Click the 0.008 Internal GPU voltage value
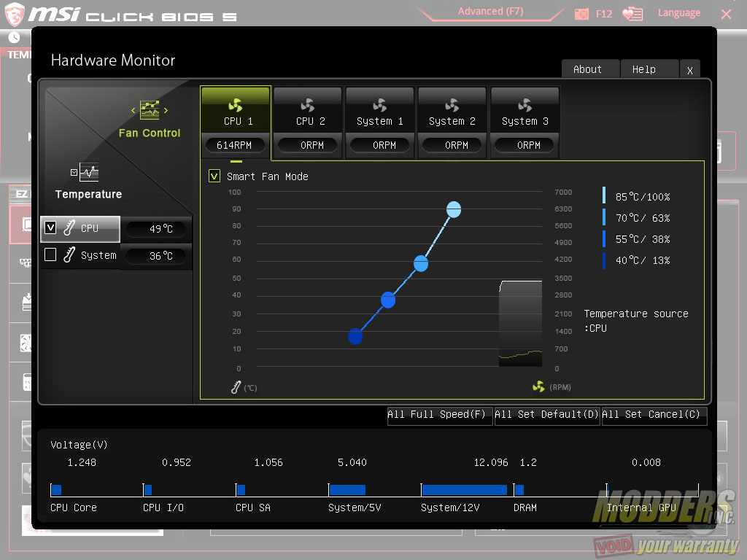This screenshot has height=560, width=747. coord(646,462)
